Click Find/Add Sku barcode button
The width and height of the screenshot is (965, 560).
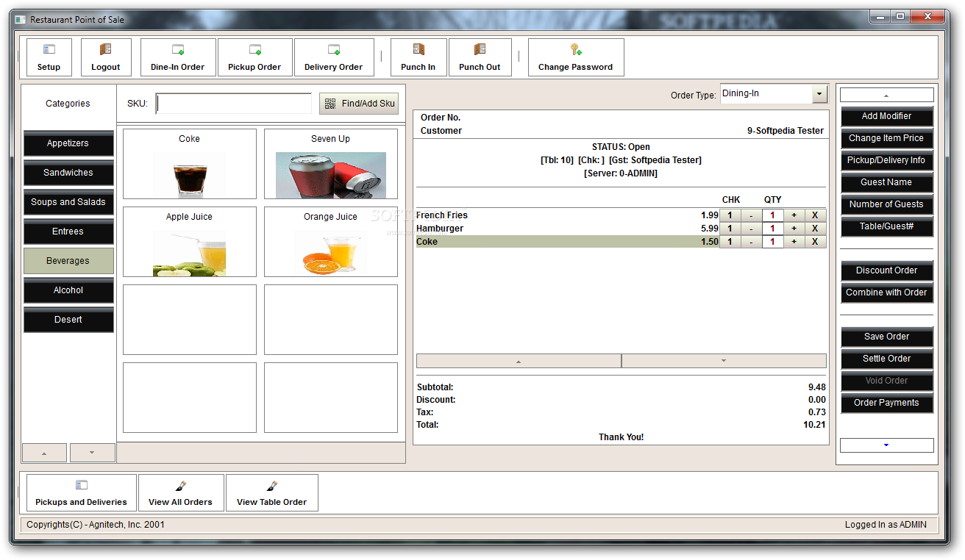(x=359, y=104)
